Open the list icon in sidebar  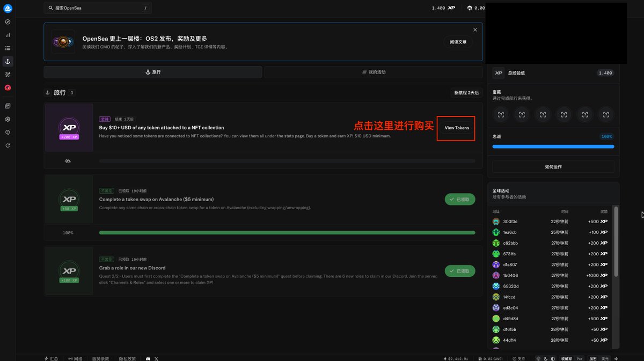click(8, 48)
